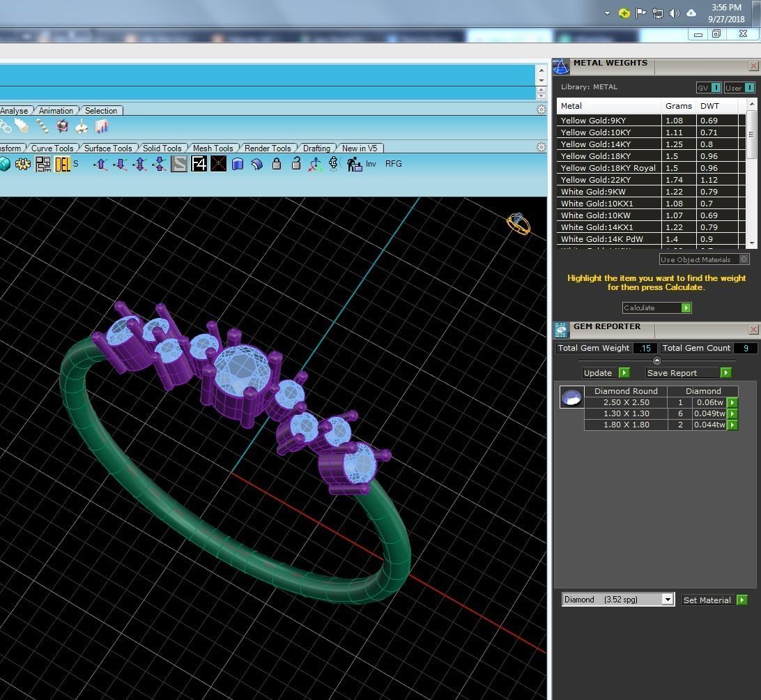Open upper toolbar row settings gear
Image resolution: width=761 pixels, height=700 pixels.
pyautogui.click(x=541, y=109)
